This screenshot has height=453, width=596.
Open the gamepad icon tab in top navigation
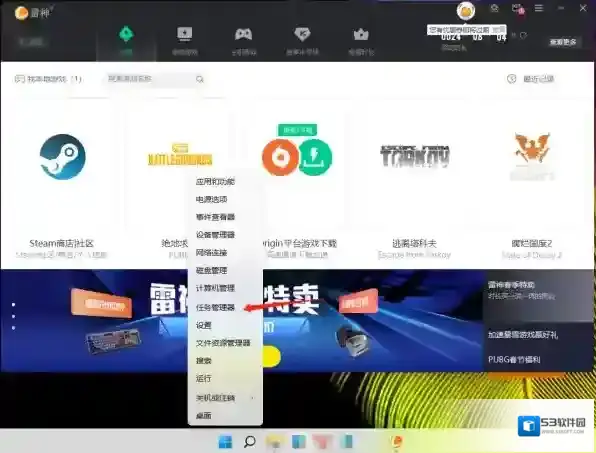[243, 34]
